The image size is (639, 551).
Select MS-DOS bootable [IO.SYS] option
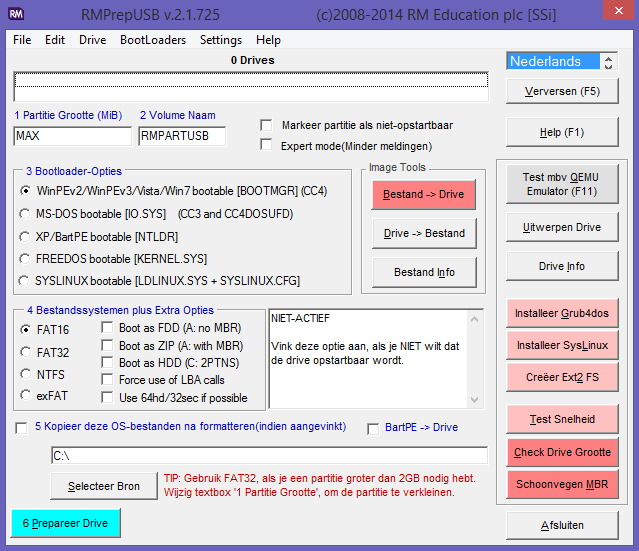pos(27,213)
